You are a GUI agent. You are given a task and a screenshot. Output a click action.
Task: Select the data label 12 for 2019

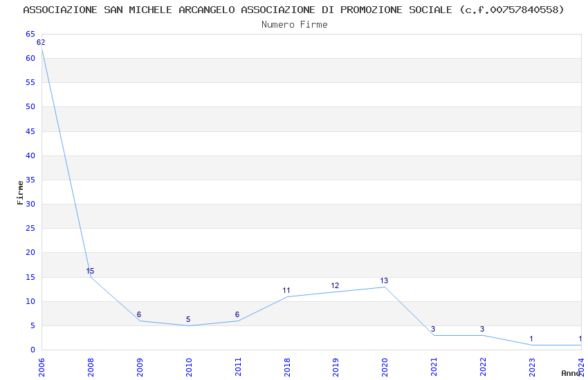pyautogui.click(x=335, y=285)
